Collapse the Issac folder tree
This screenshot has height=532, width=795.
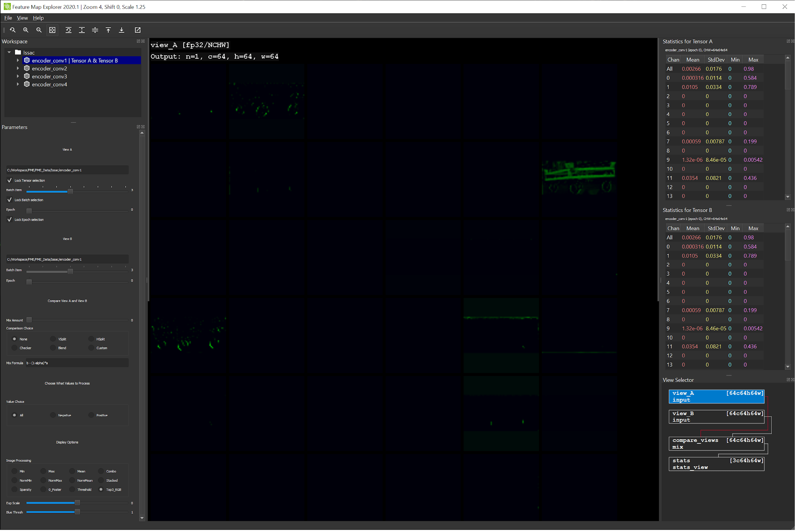pyautogui.click(x=9, y=52)
